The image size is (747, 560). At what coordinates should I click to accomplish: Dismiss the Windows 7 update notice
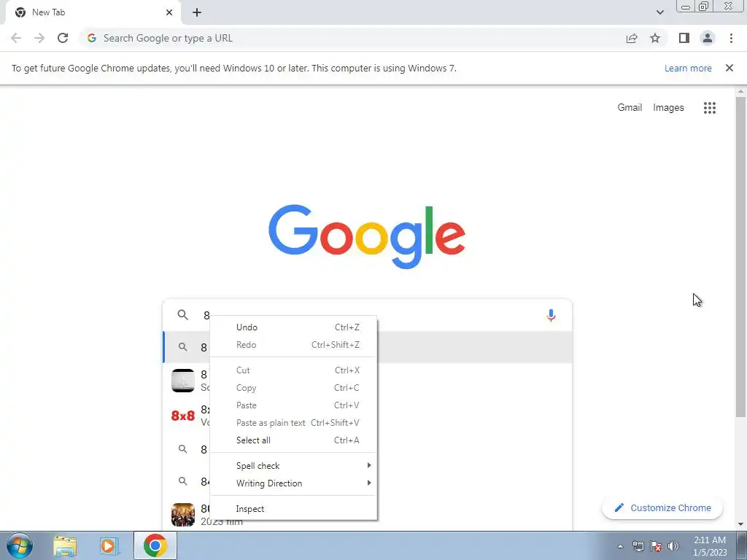729,68
